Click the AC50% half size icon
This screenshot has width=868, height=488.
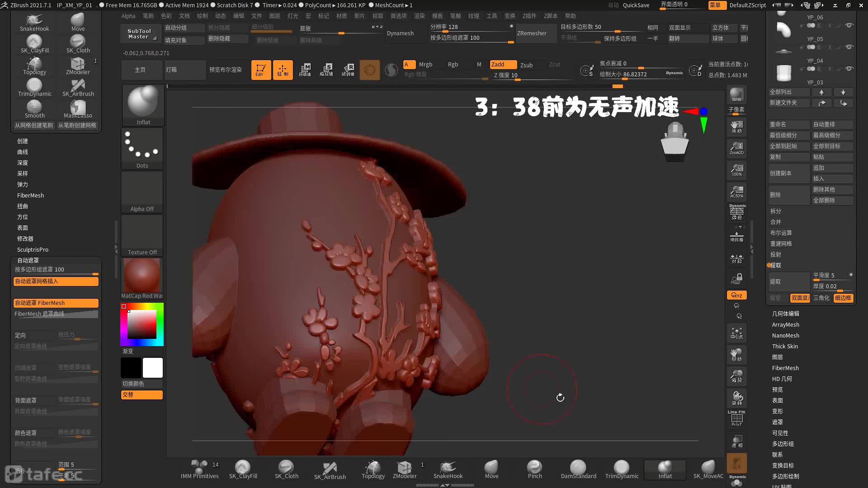[x=736, y=192]
